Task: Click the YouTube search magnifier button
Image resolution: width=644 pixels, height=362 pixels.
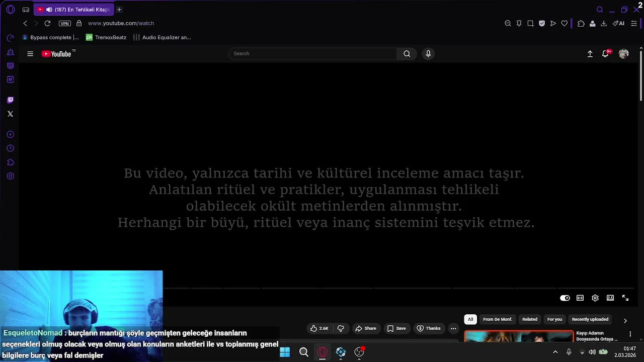Action: coord(407,54)
